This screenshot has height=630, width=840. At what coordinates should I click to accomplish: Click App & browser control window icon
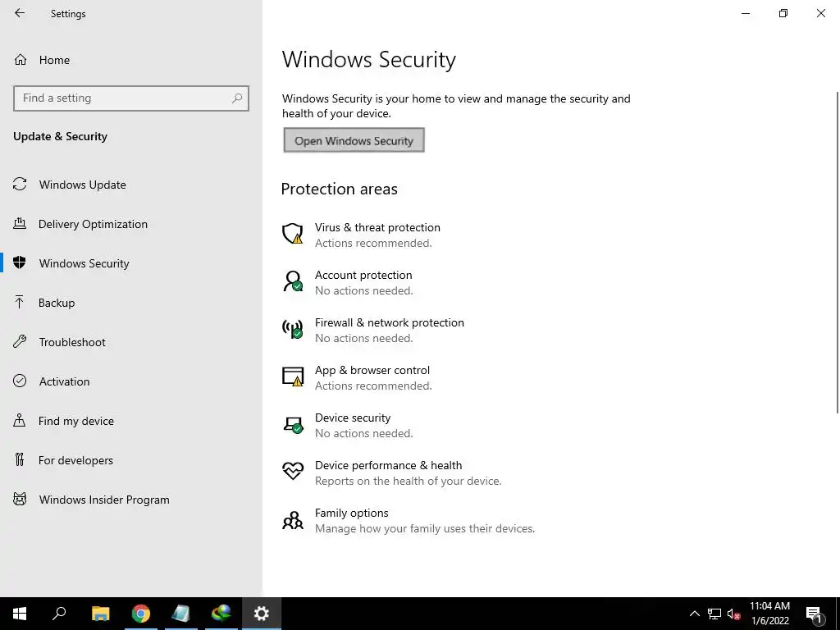293,377
